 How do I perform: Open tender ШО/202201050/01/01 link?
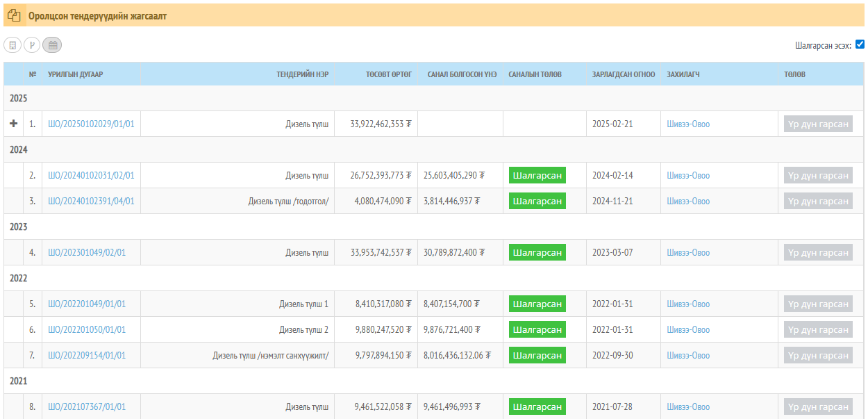[x=87, y=330]
